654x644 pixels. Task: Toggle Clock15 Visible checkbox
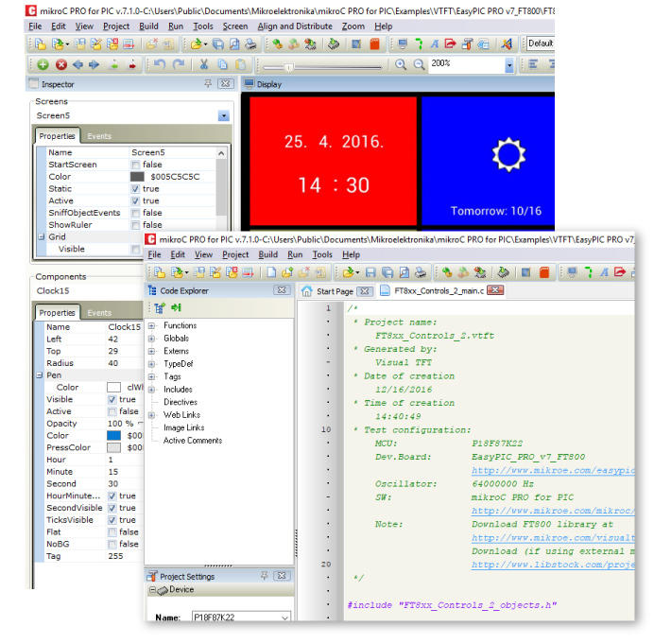pos(112,400)
